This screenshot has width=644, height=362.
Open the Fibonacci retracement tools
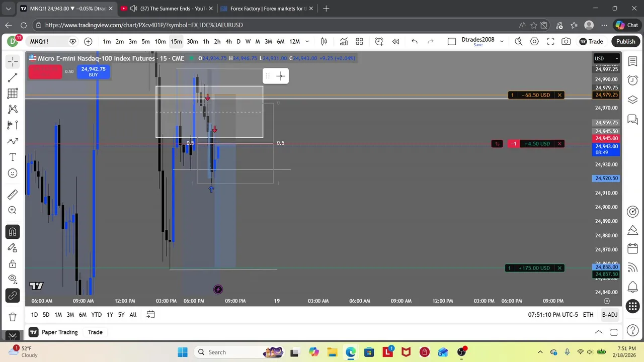[x=13, y=94]
